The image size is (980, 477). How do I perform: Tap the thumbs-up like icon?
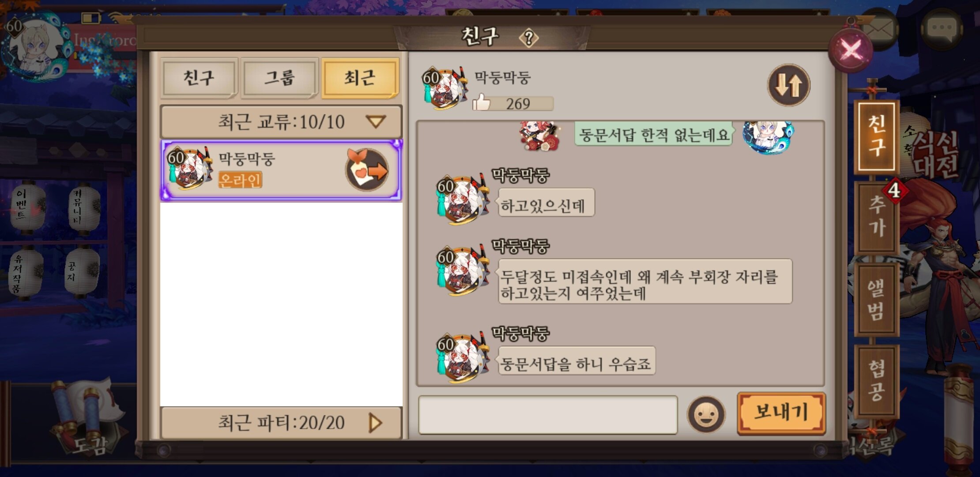tap(481, 102)
